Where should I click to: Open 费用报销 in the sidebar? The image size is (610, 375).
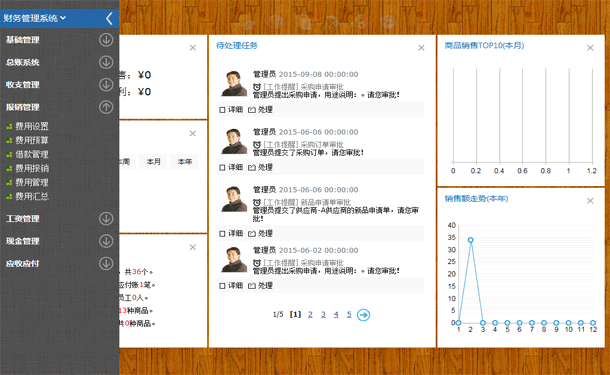coord(32,168)
